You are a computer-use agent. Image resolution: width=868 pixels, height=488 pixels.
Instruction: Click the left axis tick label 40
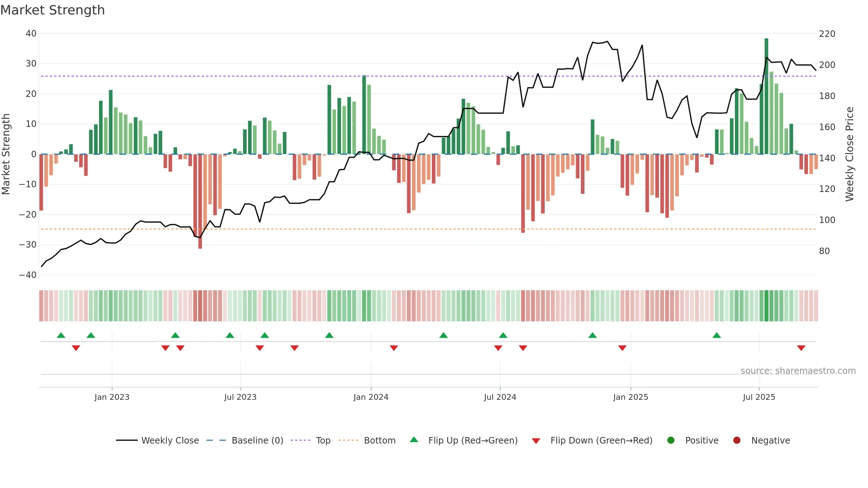pos(31,34)
